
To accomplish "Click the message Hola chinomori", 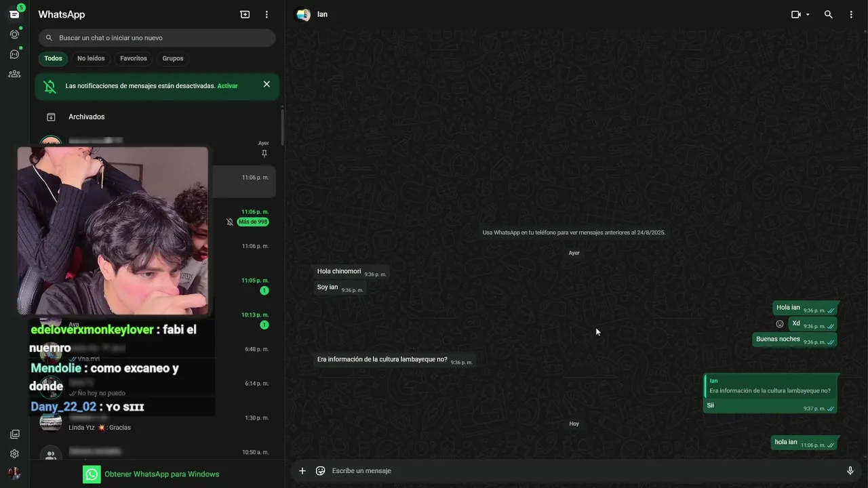I will 351,272.
